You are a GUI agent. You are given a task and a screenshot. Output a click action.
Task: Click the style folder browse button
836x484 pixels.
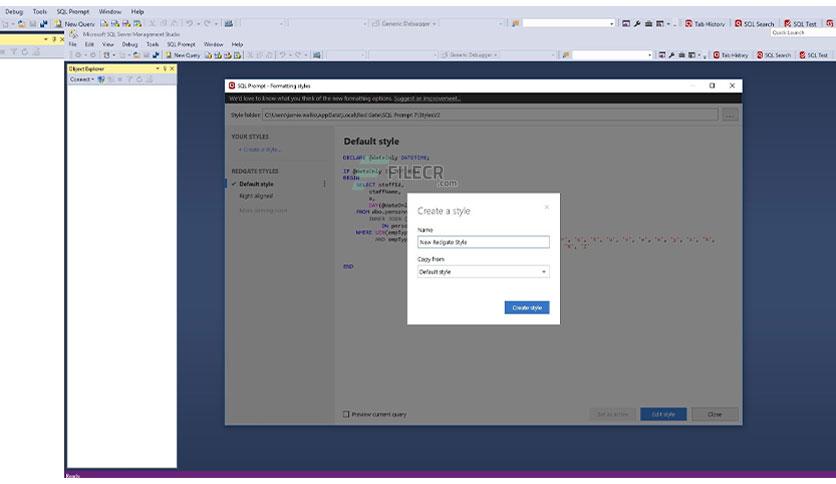(x=730, y=115)
